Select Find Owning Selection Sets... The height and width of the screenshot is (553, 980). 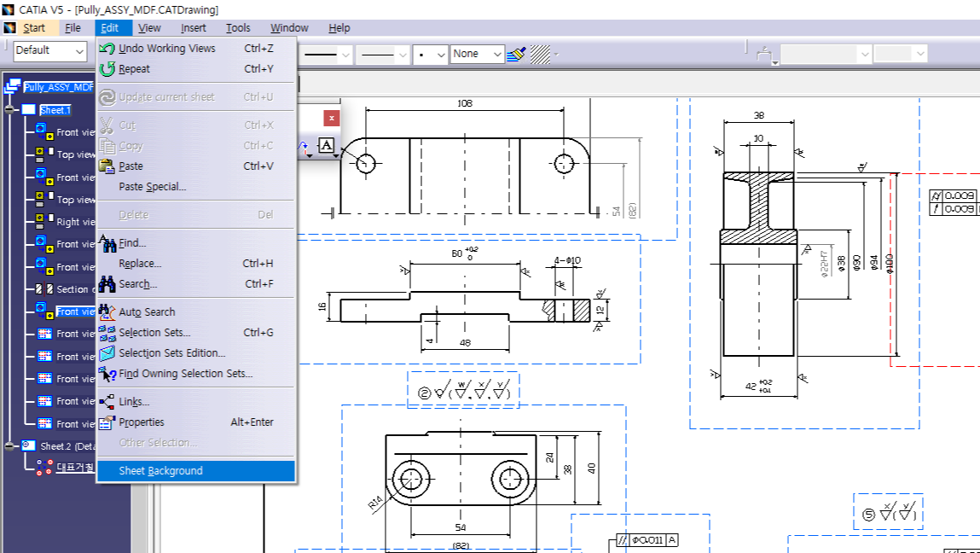(195, 374)
